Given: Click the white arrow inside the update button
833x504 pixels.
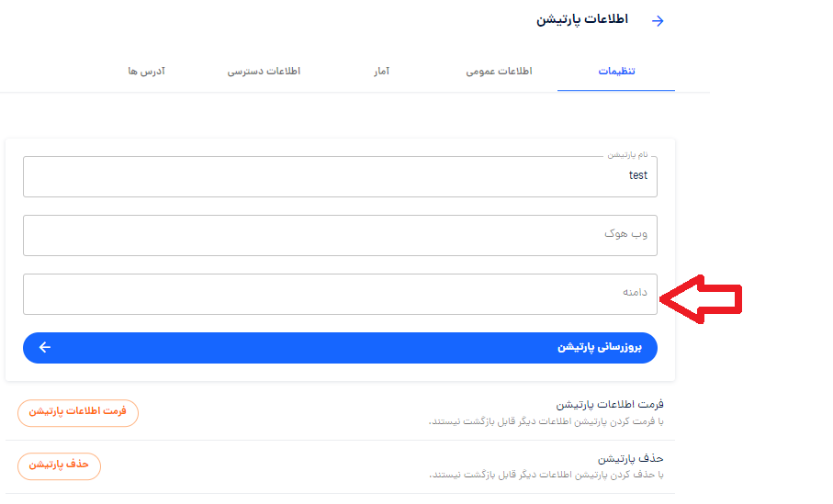Looking at the screenshot, I should click(45, 347).
